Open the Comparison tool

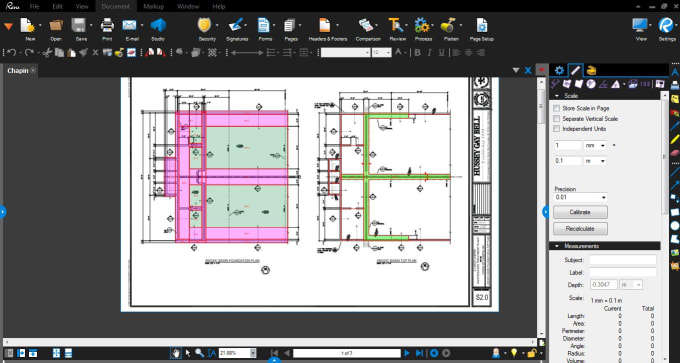(366, 26)
